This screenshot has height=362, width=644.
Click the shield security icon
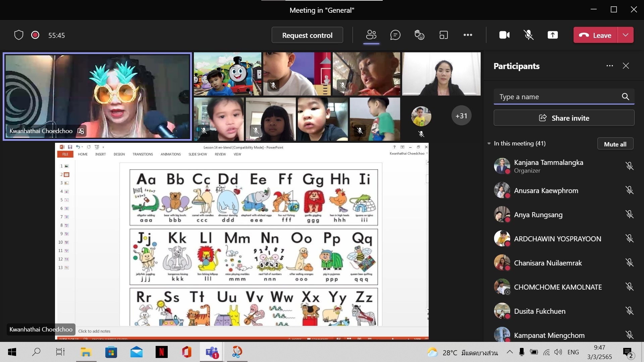click(19, 35)
